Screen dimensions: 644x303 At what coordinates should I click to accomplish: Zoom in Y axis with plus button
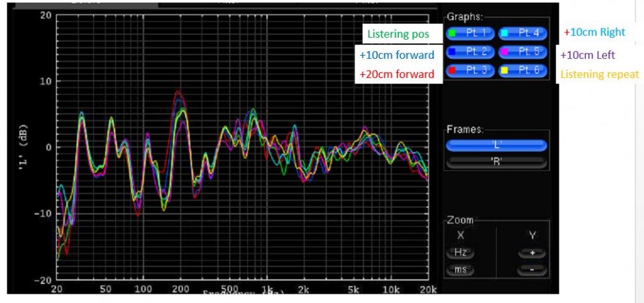pyautogui.click(x=532, y=253)
